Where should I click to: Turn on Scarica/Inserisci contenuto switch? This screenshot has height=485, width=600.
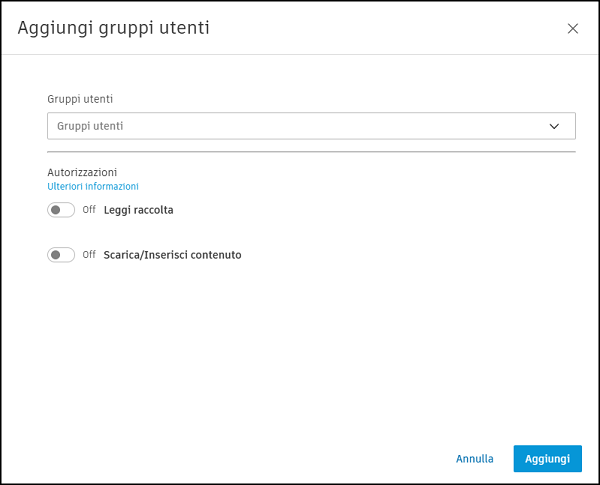pyautogui.click(x=61, y=255)
